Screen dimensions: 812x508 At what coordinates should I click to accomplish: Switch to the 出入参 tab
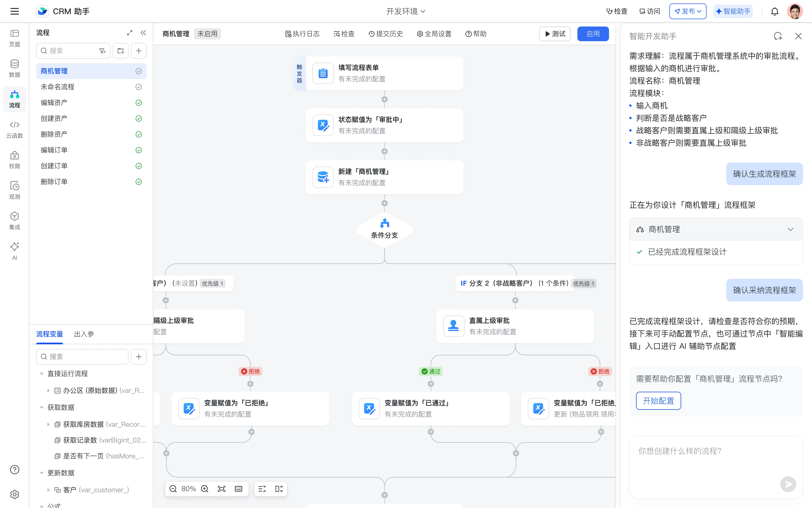(x=84, y=334)
